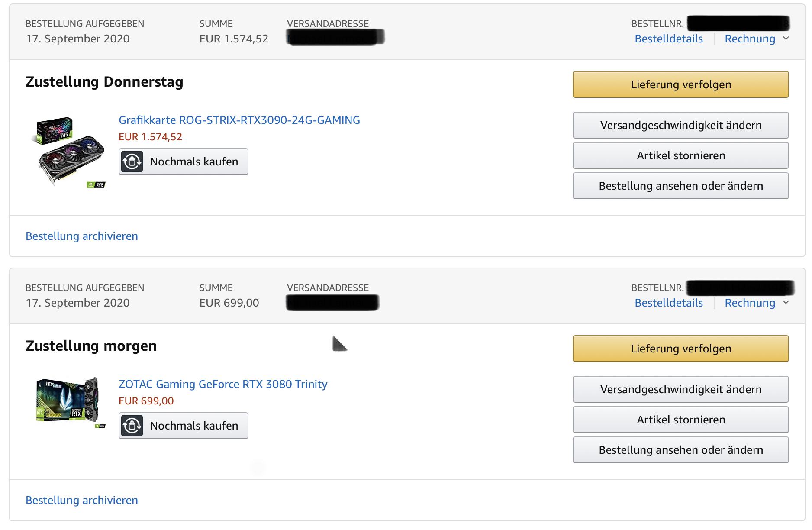
Task: Expand Rechnung dropdown arrow of second order
Action: coord(786,303)
